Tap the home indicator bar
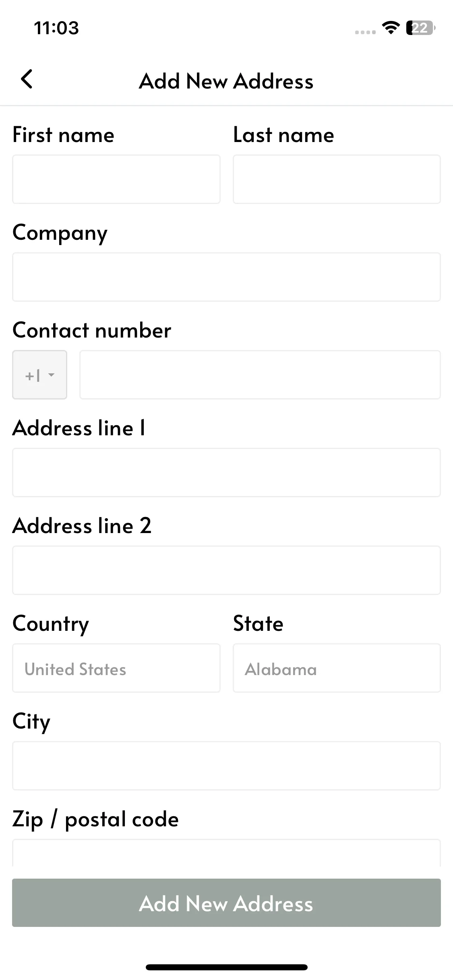Screen dimensions: 453x980 coord(227,967)
